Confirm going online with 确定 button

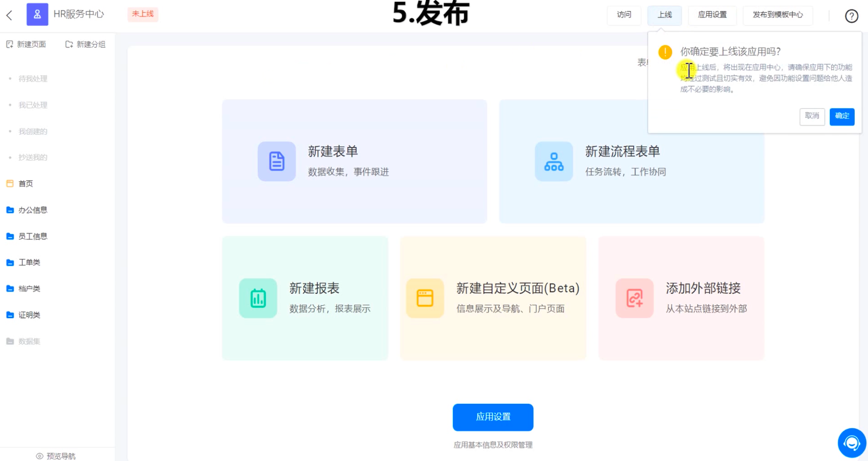pyautogui.click(x=842, y=116)
